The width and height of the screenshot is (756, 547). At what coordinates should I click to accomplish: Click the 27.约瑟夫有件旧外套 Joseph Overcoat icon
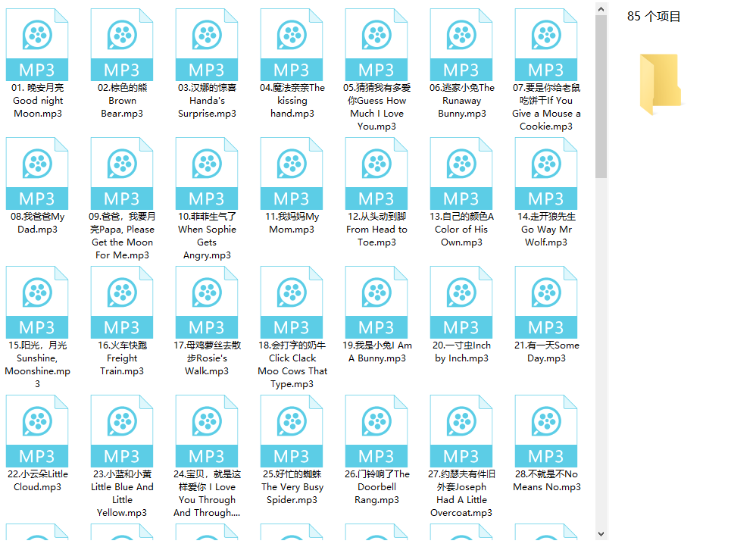click(x=461, y=431)
